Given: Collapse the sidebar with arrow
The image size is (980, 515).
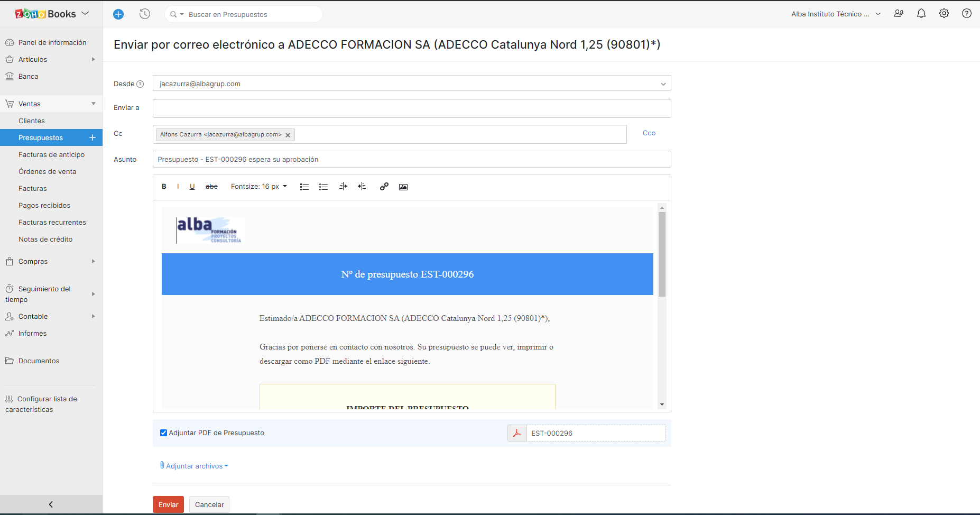Looking at the screenshot, I should (x=51, y=504).
